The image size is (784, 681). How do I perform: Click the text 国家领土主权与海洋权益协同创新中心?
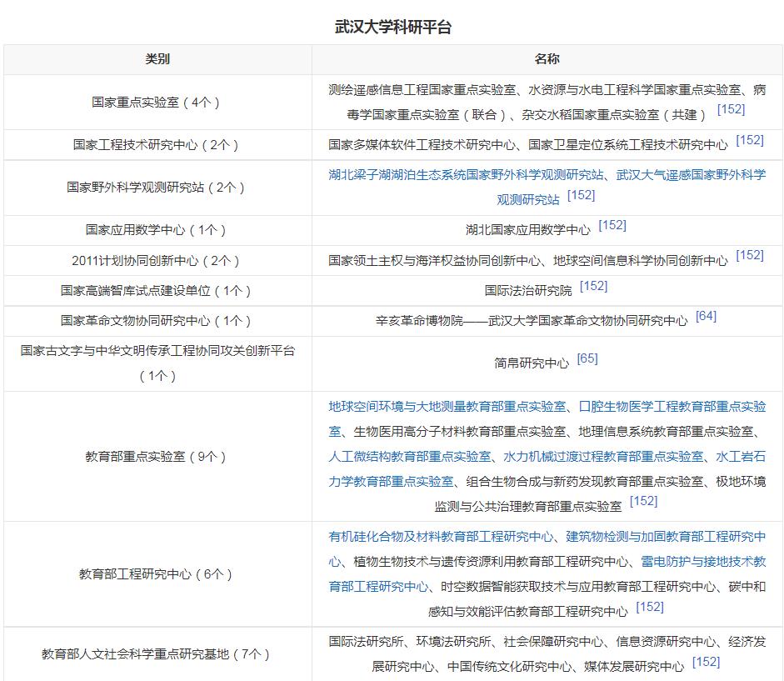coord(435,261)
